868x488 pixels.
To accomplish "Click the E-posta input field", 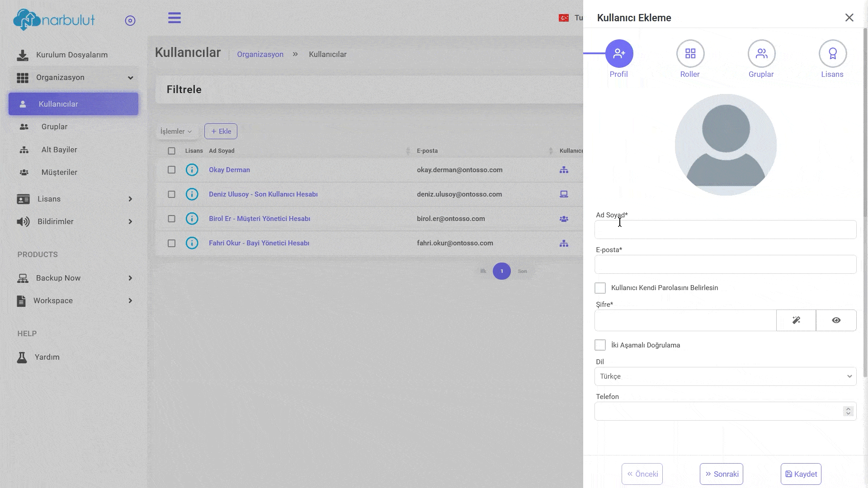I will [x=725, y=264].
